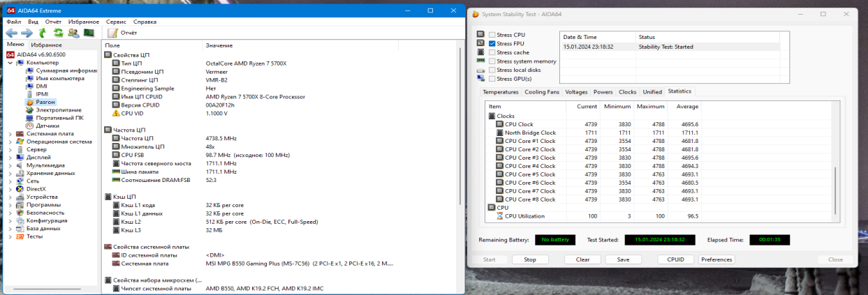The height and width of the screenshot is (295, 868).
Task: Click the Save button
Action: 624,259
